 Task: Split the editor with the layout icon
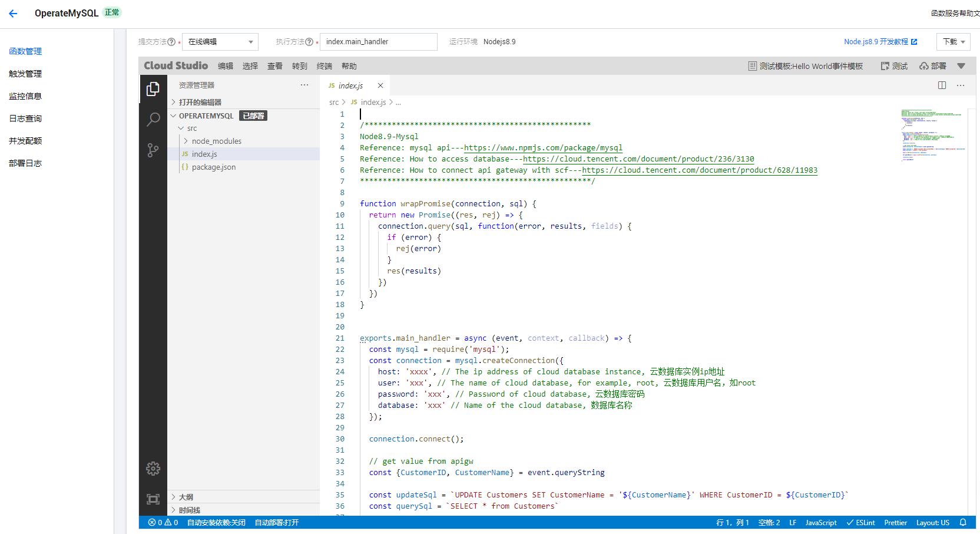(x=942, y=85)
